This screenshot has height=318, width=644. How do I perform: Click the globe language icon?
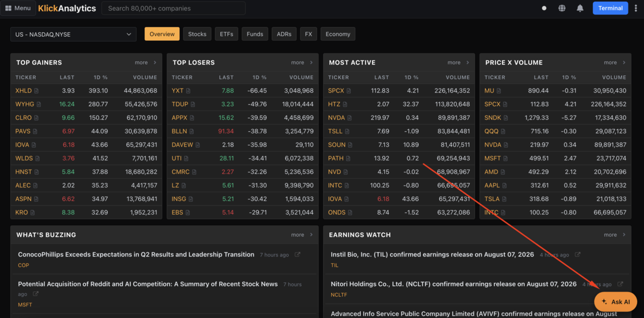click(562, 8)
